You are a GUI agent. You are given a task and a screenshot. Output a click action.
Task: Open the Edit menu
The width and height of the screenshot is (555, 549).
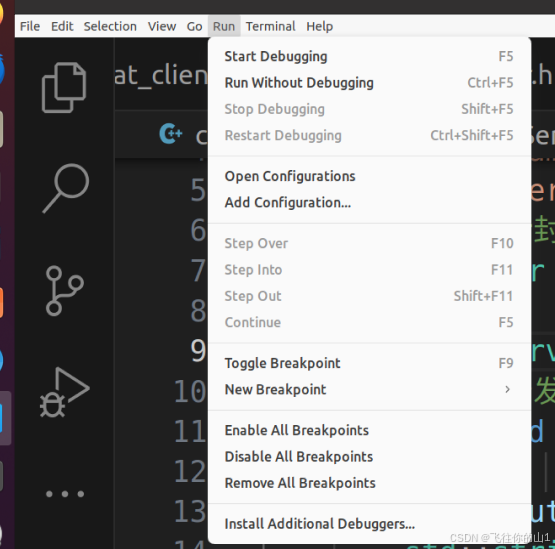(62, 26)
